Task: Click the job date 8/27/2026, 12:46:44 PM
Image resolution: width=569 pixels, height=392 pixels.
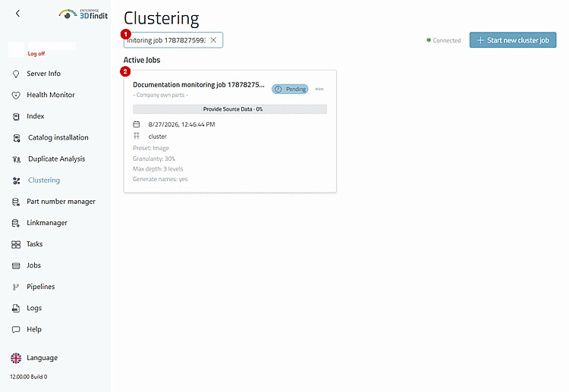Action: click(181, 124)
